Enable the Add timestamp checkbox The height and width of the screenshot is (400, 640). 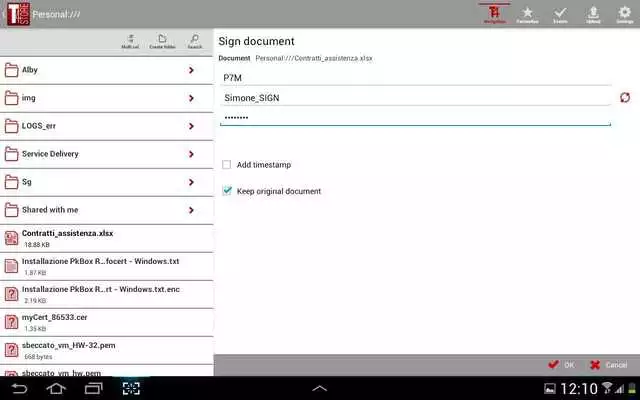228,165
